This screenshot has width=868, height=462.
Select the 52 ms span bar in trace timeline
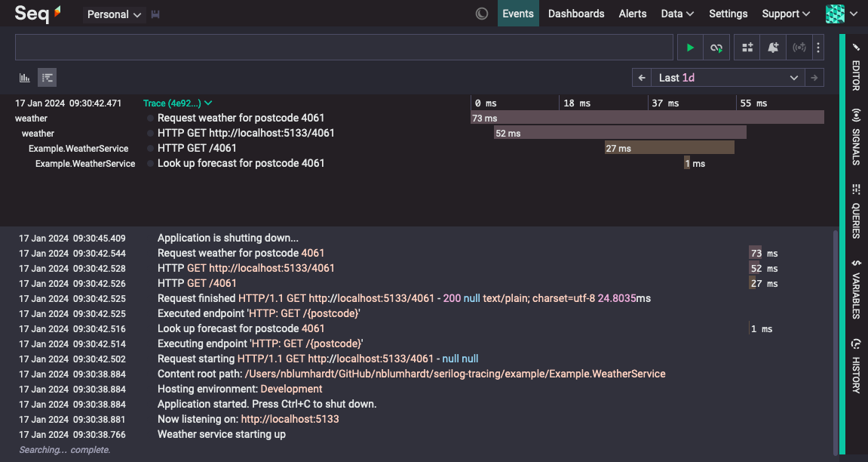click(620, 132)
